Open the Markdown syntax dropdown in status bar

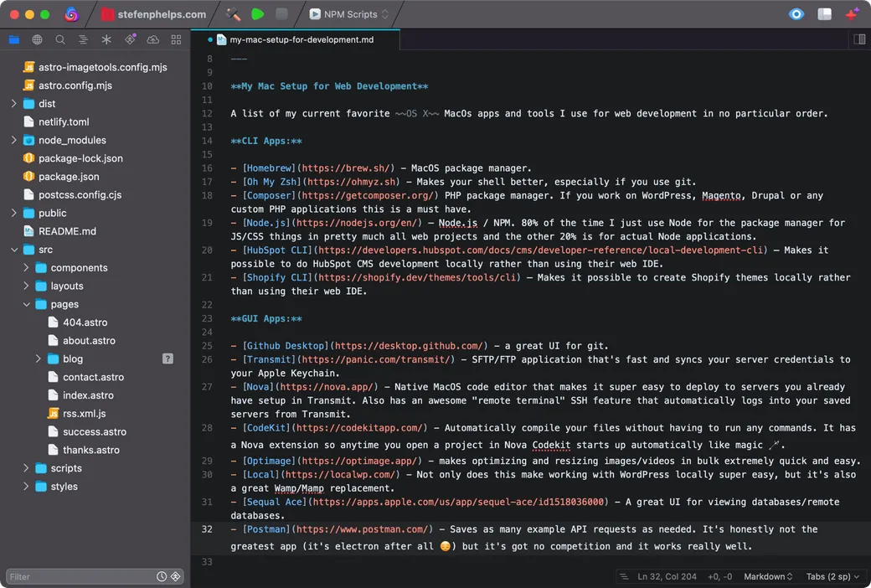[765, 576]
